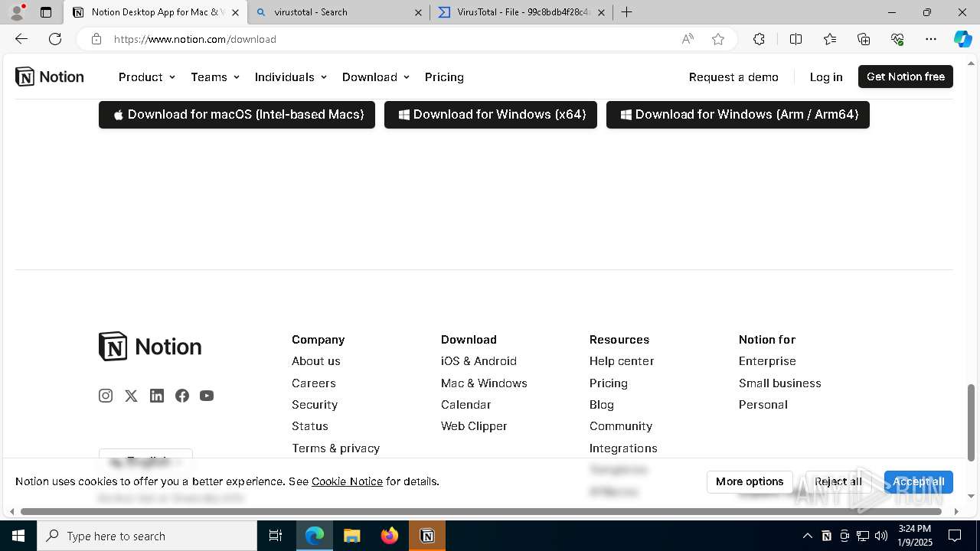
Task: Click the large Notion footer logo
Action: pos(150,347)
